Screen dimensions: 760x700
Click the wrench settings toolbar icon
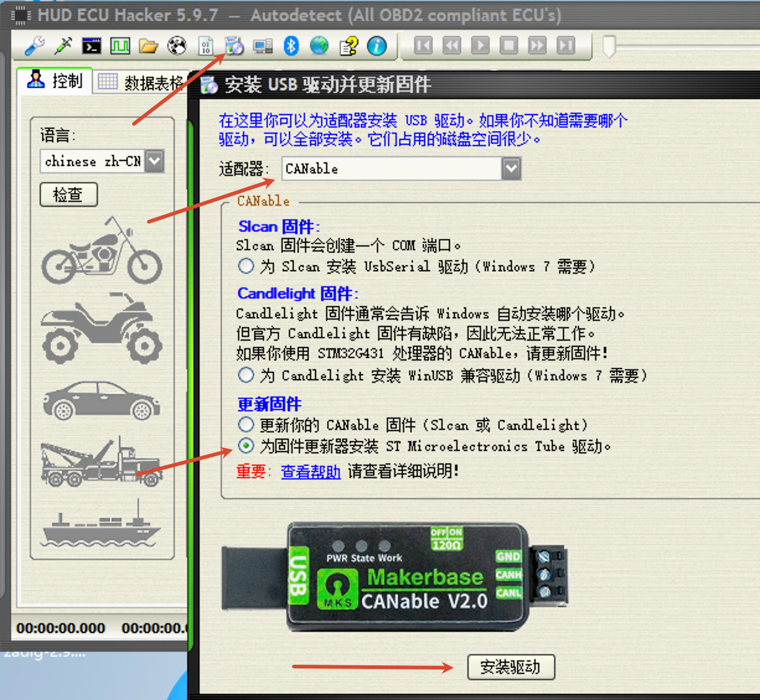pyautogui.click(x=35, y=45)
